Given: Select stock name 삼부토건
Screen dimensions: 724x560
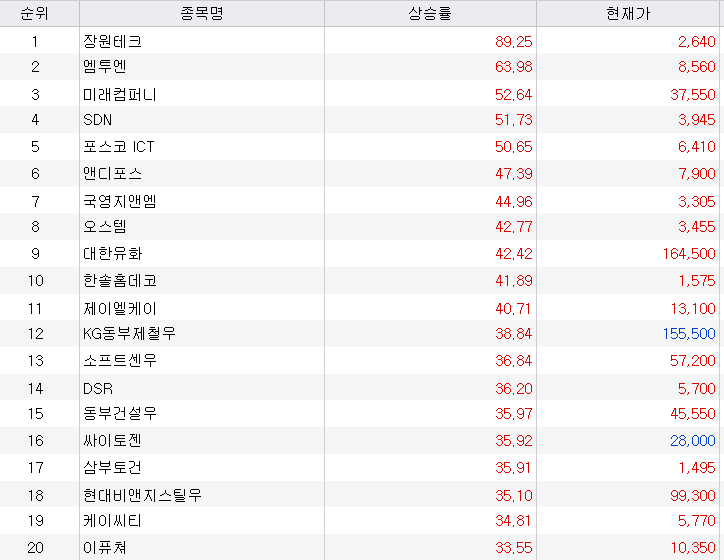Looking at the screenshot, I should tap(112, 468).
